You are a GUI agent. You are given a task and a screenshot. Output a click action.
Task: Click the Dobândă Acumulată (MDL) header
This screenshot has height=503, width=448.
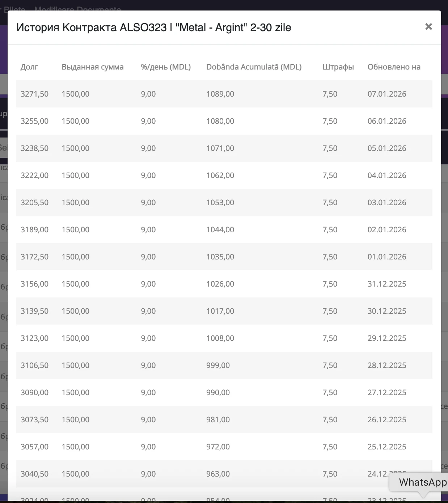pos(254,67)
